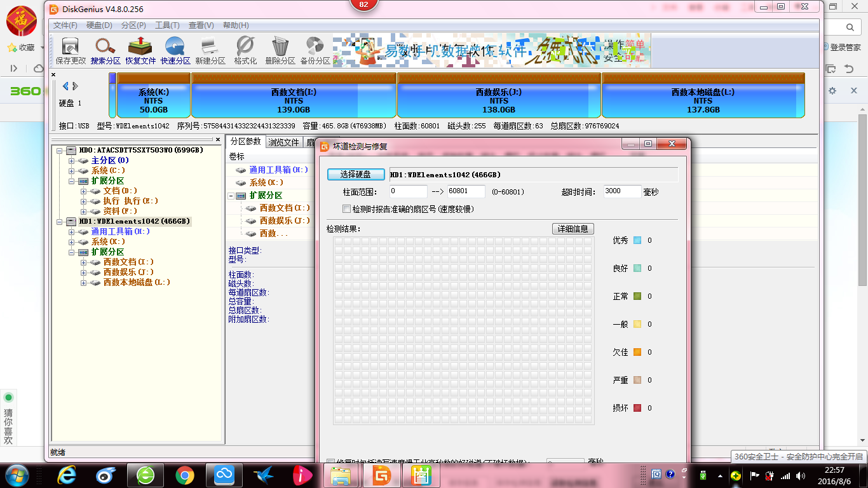Collapse 扩展分区 in the volume list
The image size is (868, 488).
pos(232,196)
